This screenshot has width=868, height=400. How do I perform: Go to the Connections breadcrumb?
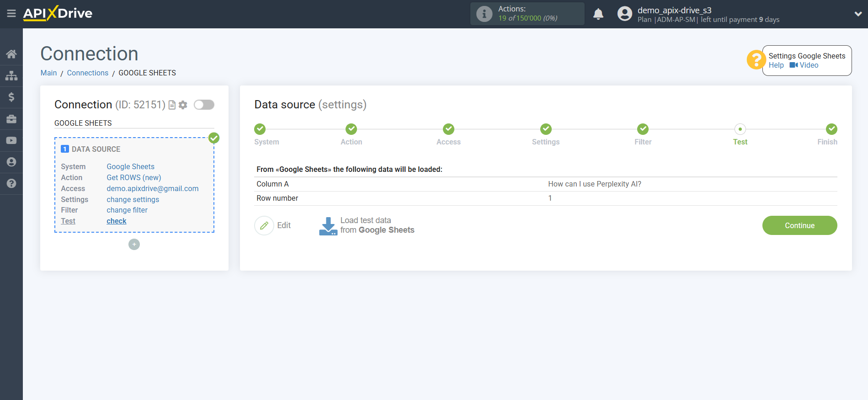(x=88, y=73)
